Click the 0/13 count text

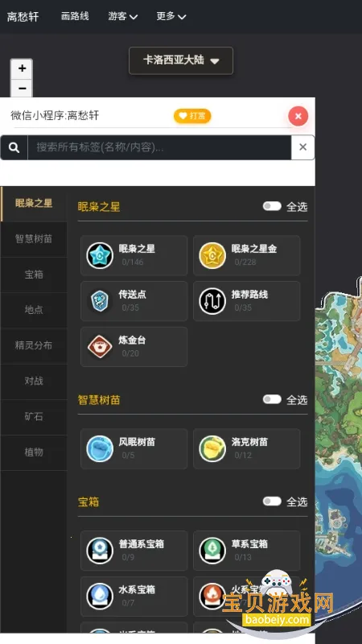click(x=243, y=557)
